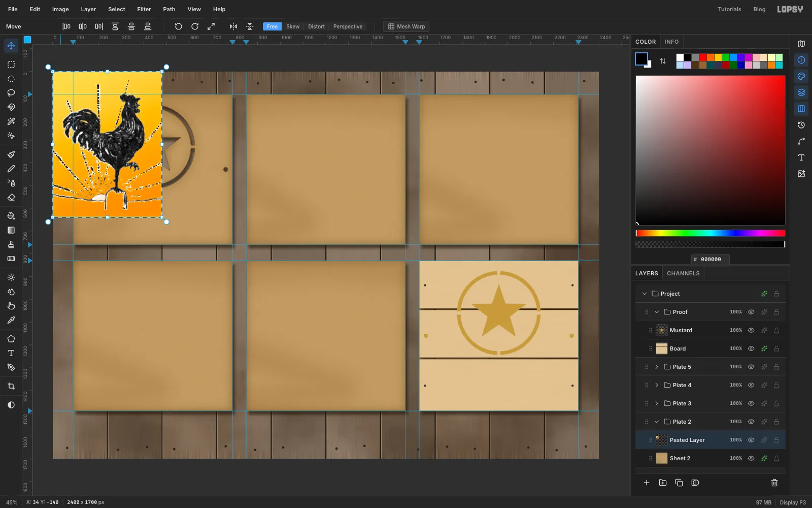The image size is (812, 508).
Task: Delete layer with the trash icon
Action: point(774,483)
